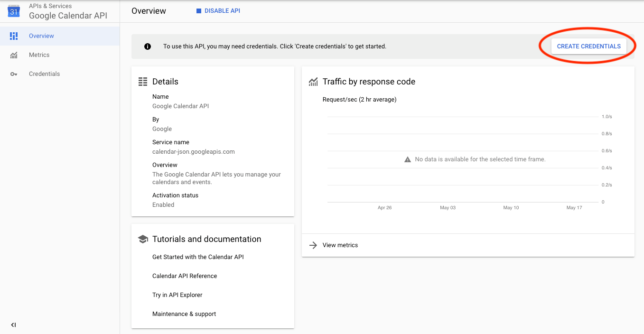This screenshot has height=334, width=644.
Task: Click the 0.4/s axis value
Action: pos(607,168)
